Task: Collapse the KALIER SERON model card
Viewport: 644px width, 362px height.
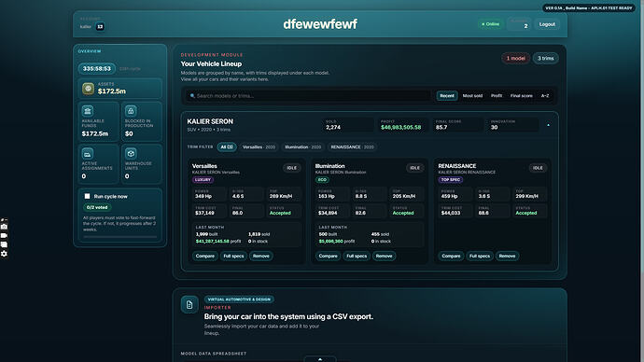Action: [x=548, y=125]
